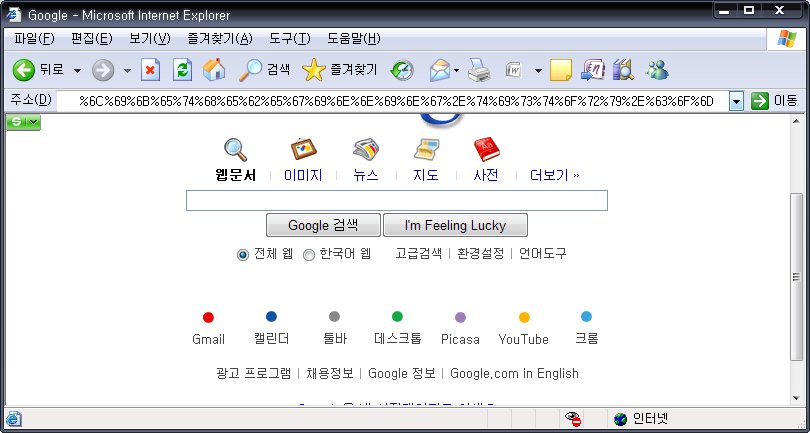Image resolution: width=810 pixels, height=433 pixels.
Task: Click the Google 검색 button
Action: (323, 225)
